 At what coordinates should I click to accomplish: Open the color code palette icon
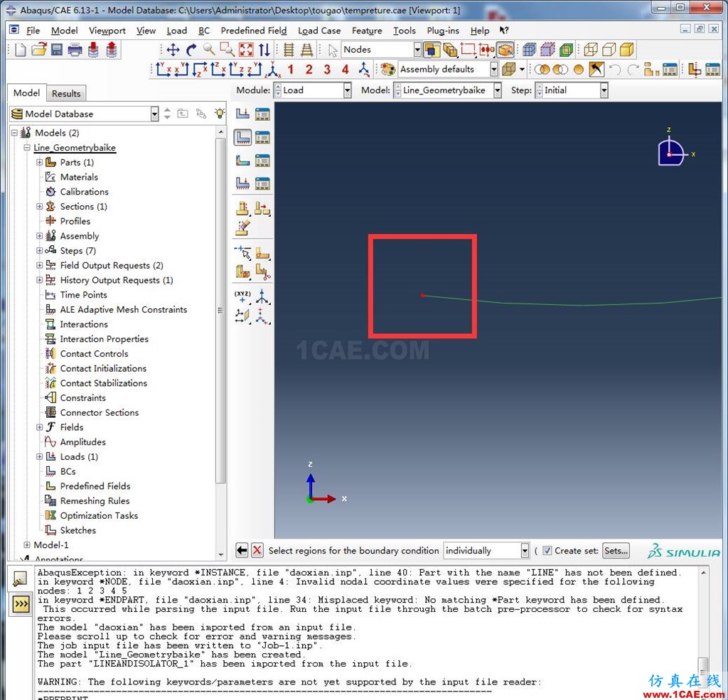pos(387,70)
